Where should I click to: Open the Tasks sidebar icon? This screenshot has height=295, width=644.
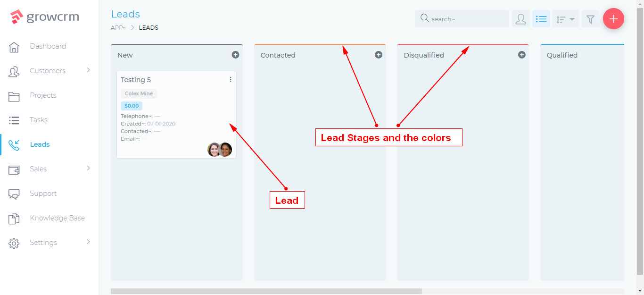click(x=14, y=119)
